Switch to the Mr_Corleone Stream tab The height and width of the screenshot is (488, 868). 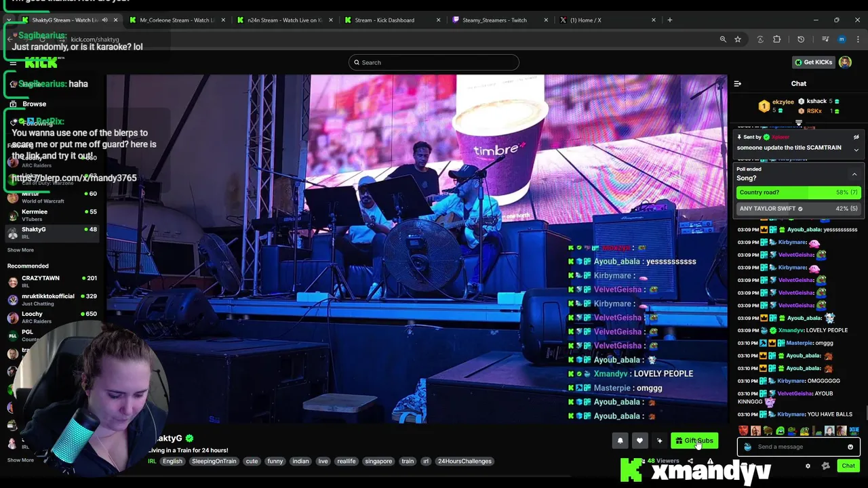coord(176,20)
